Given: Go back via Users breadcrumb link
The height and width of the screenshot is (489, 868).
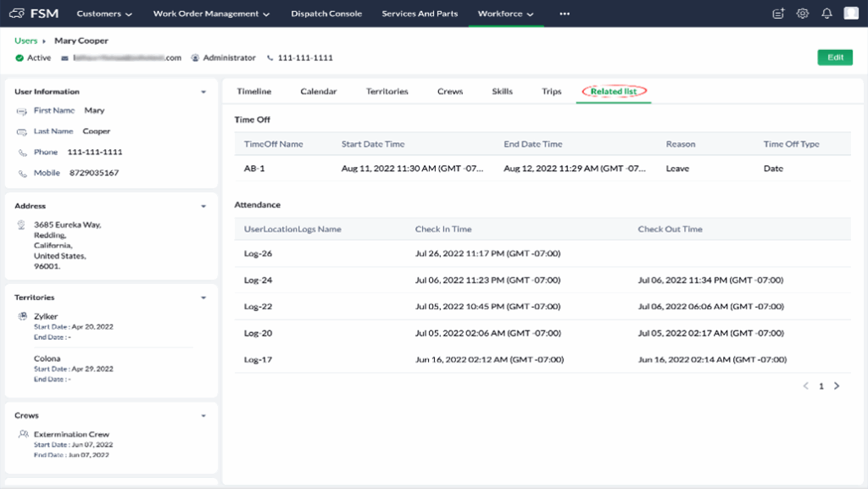Looking at the screenshot, I should (25, 41).
